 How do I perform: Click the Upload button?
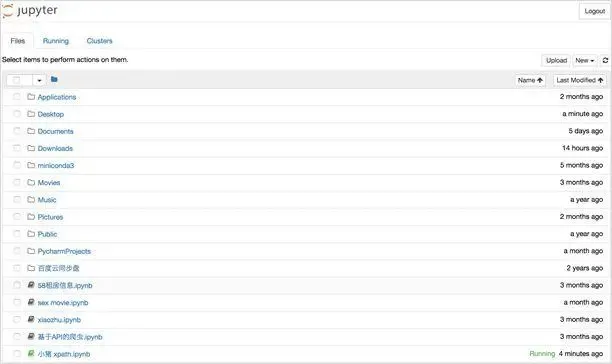pyautogui.click(x=556, y=60)
